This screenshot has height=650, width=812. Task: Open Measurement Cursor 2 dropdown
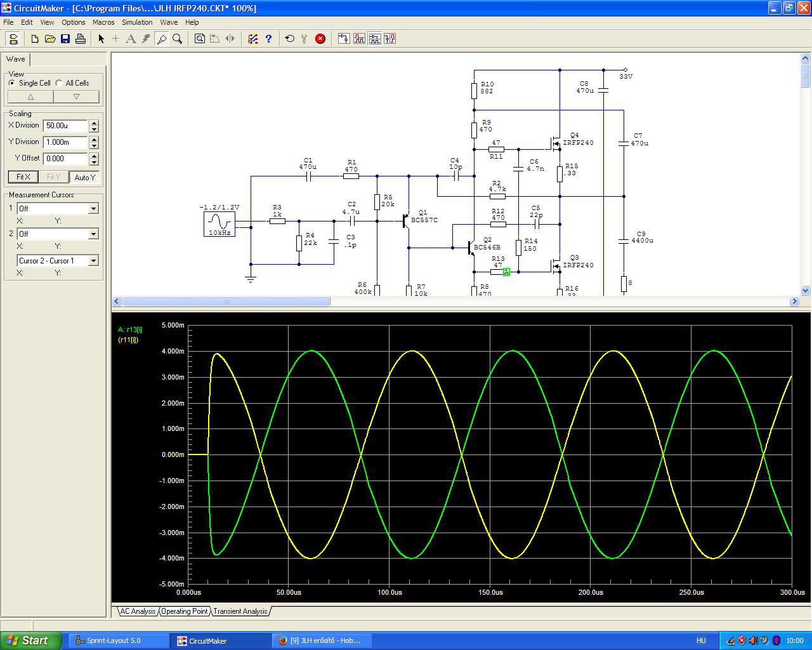[x=93, y=234]
